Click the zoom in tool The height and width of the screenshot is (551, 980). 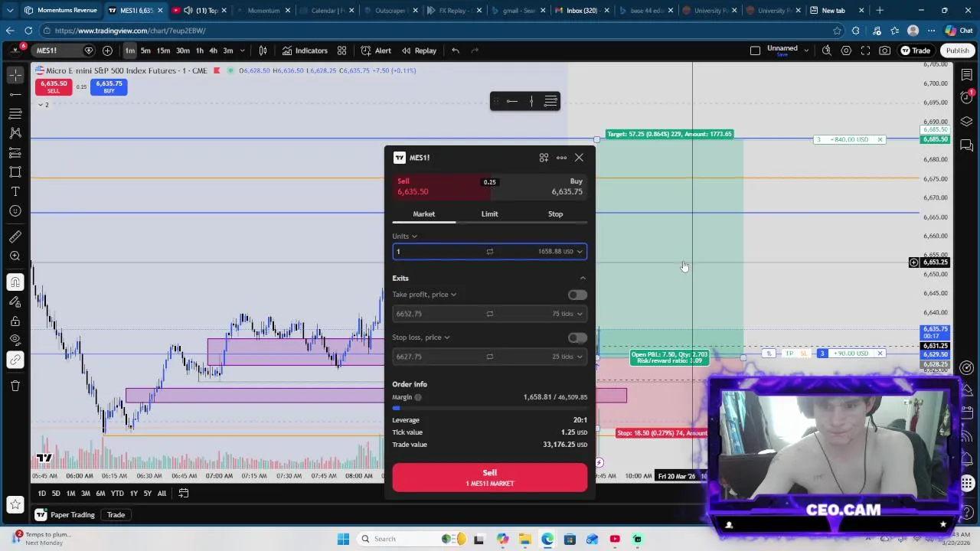click(15, 256)
